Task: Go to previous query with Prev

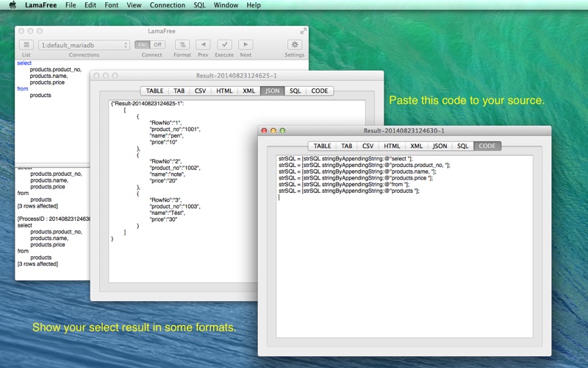Action: coord(203,45)
